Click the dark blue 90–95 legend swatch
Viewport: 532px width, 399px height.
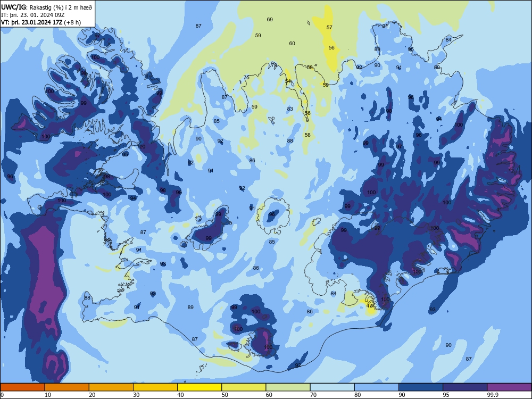421,387
